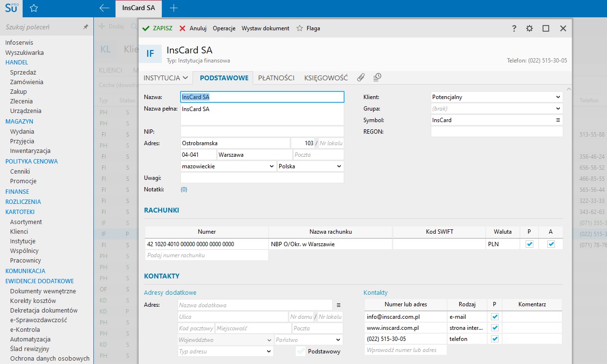The width and height of the screenshot is (607, 364).
Task: Save the record with ZAPISZ
Action: click(157, 28)
